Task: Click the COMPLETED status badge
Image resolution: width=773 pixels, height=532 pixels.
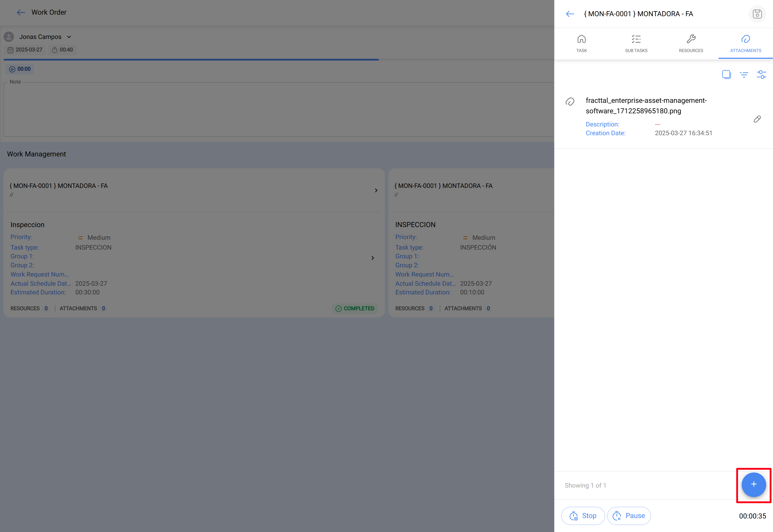Action: click(x=355, y=308)
